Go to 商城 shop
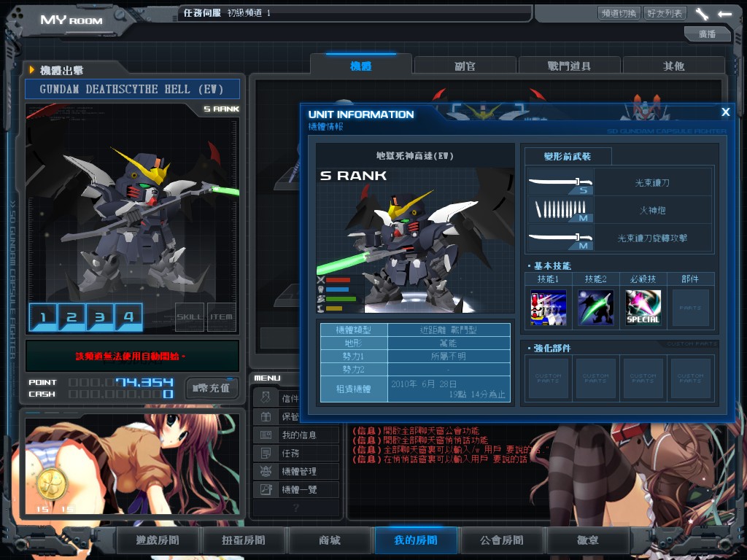 click(330, 540)
